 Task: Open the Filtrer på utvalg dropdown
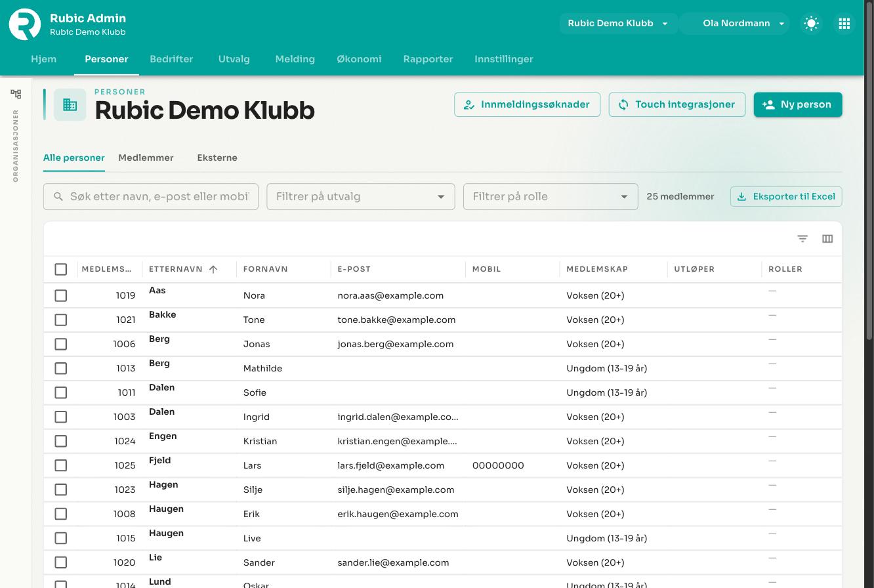pos(361,196)
